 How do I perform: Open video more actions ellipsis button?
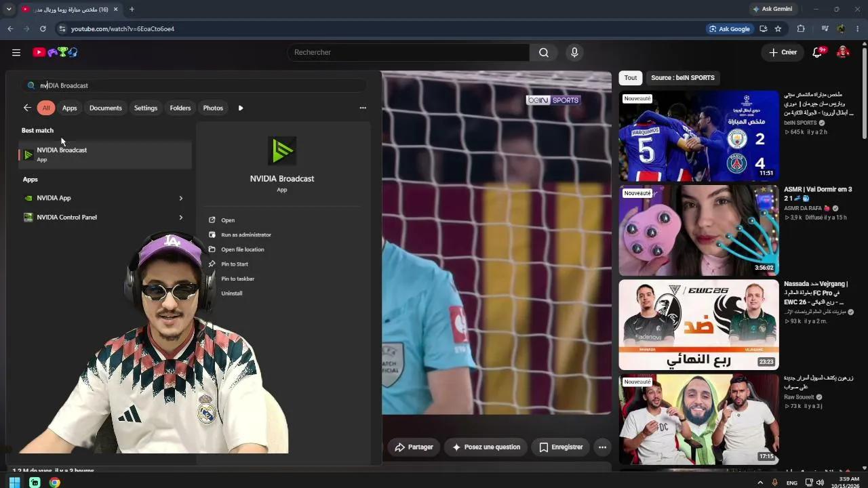click(602, 447)
